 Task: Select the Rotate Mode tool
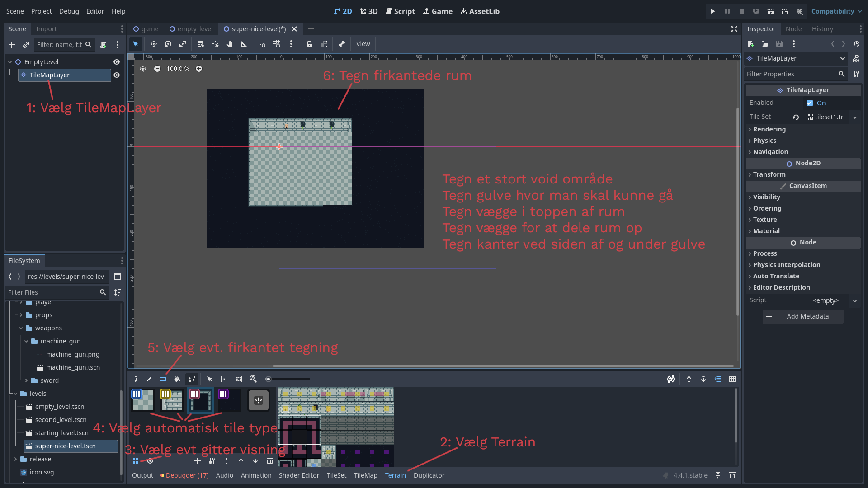(168, 44)
